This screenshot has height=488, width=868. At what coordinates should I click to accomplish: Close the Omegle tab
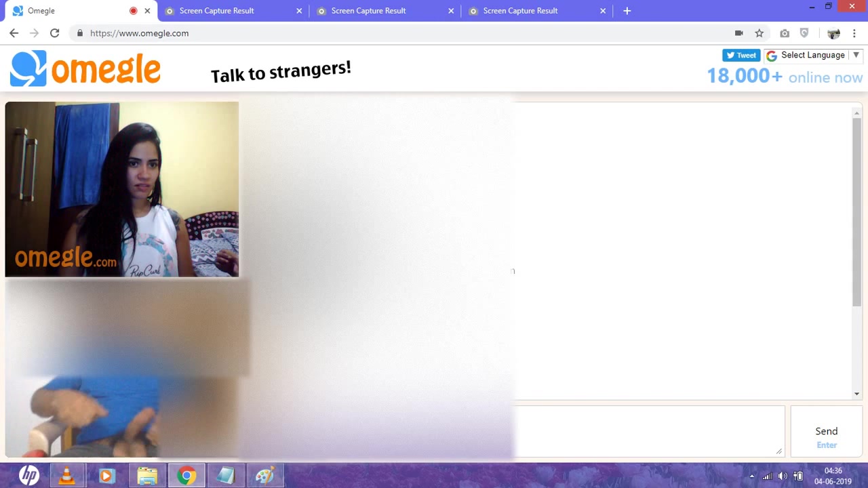coord(147,11)
